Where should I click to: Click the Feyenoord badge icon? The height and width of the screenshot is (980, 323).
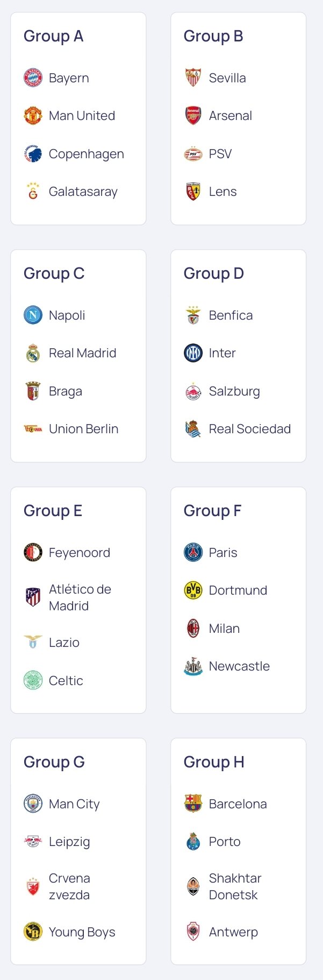point(33,553)
